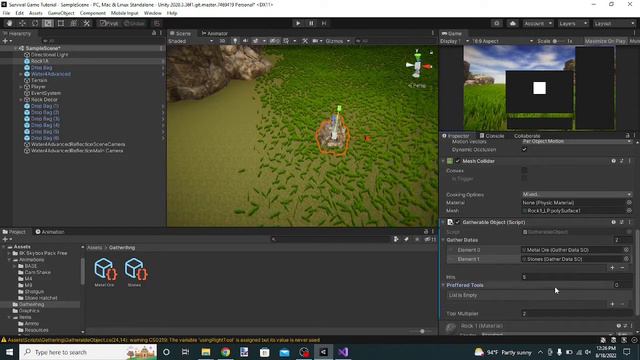Collapse Gather Datas foldout
Image resolution: width=640 pixels, height=360 pixels.
(444, 240)
